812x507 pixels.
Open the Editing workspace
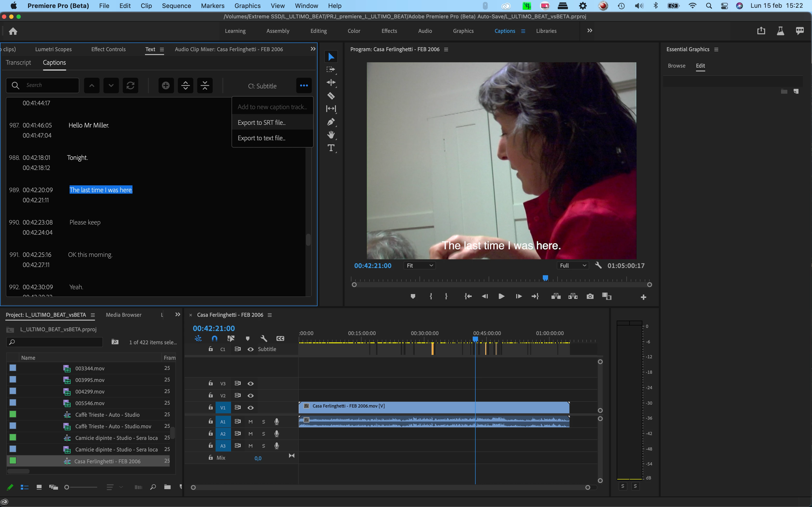[x=319, y=31]
